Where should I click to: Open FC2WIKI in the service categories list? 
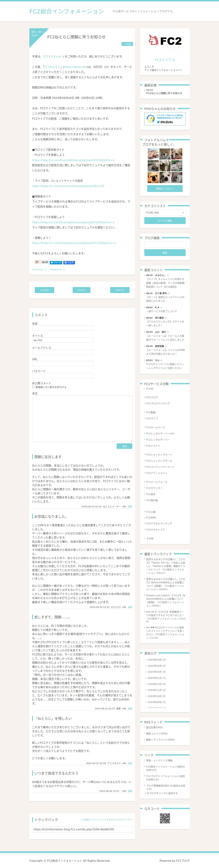(x=151, y=518)
